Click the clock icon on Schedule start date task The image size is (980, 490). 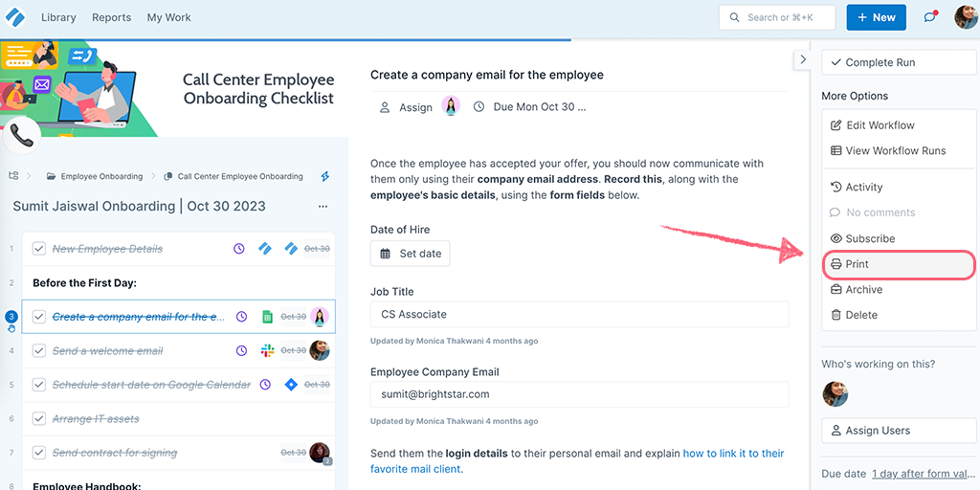coord(265,385)
